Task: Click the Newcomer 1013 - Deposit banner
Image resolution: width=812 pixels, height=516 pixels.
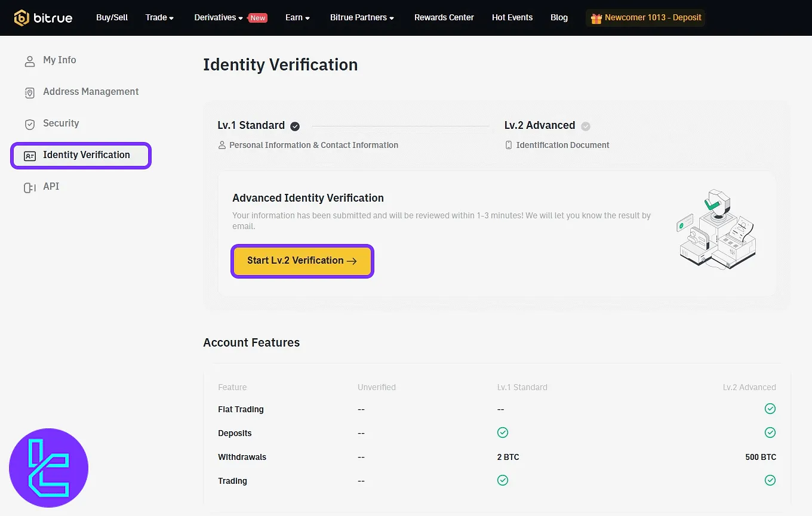Action: click(645, 18)
